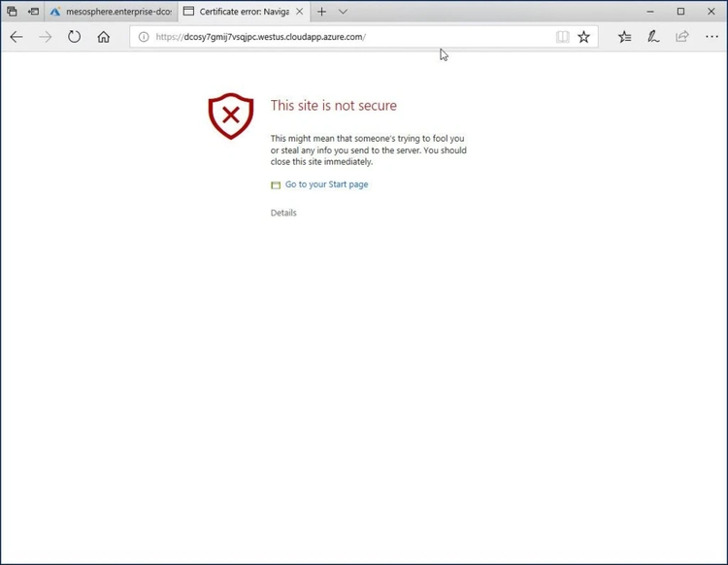Viewport: 728px width, 565px height.
Task: Show the set-aside tabs icon
Action: tap(12, 12)
